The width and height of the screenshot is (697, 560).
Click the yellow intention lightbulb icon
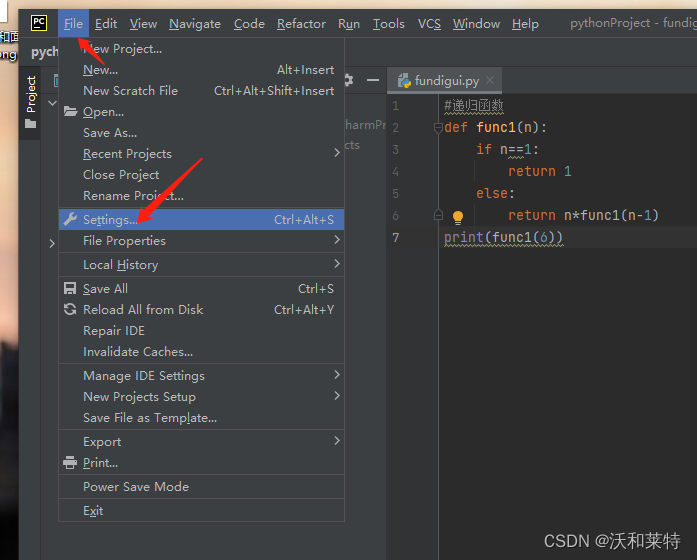pos(457,217)
